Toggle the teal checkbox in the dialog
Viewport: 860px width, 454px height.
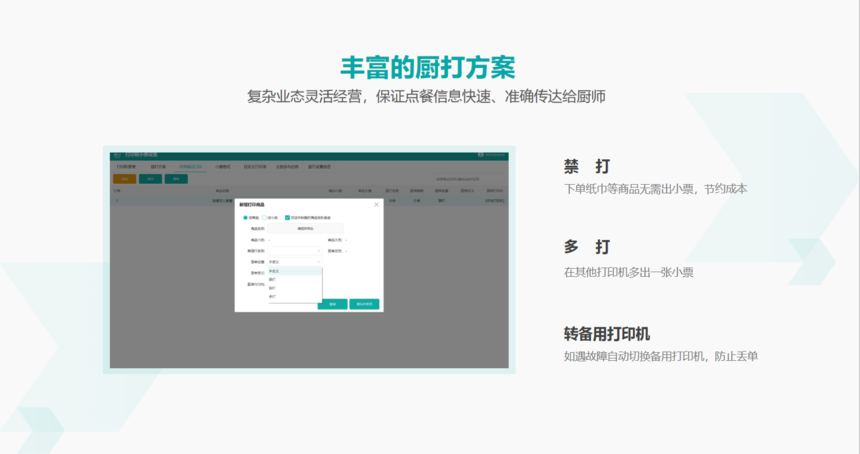(x=287, y=218)
